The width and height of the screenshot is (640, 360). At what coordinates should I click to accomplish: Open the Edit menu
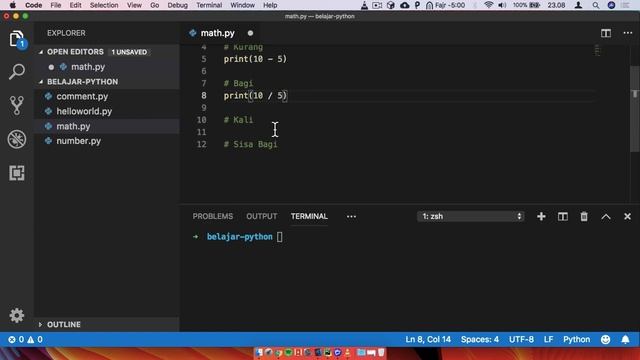coord(76,5)
